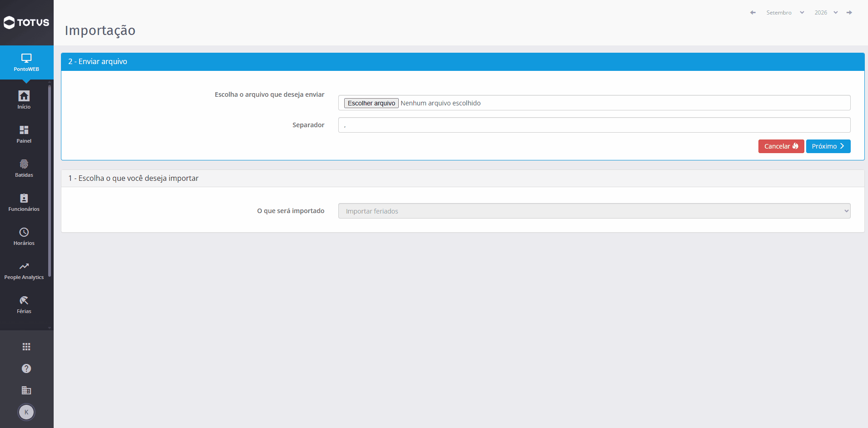This screenshot has height=428, width=868.
Task: Click the Importação page title
Action: pos(100,30)
